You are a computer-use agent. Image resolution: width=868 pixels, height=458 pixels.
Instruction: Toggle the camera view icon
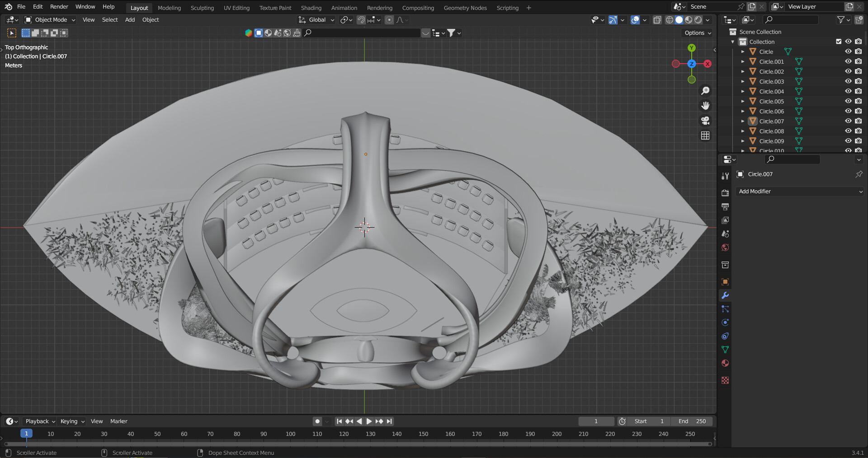click(x=705, y=121)
